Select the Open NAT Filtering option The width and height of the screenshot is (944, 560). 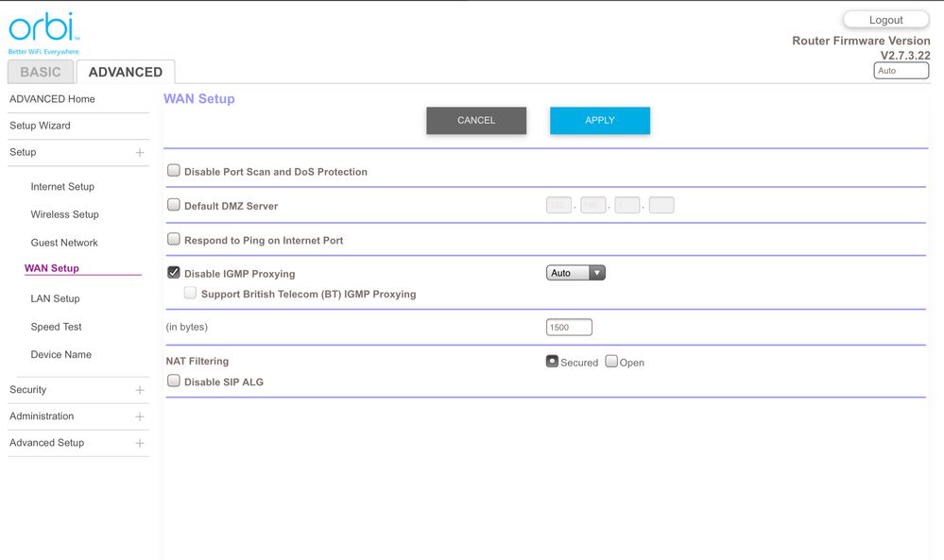point(611,362)
